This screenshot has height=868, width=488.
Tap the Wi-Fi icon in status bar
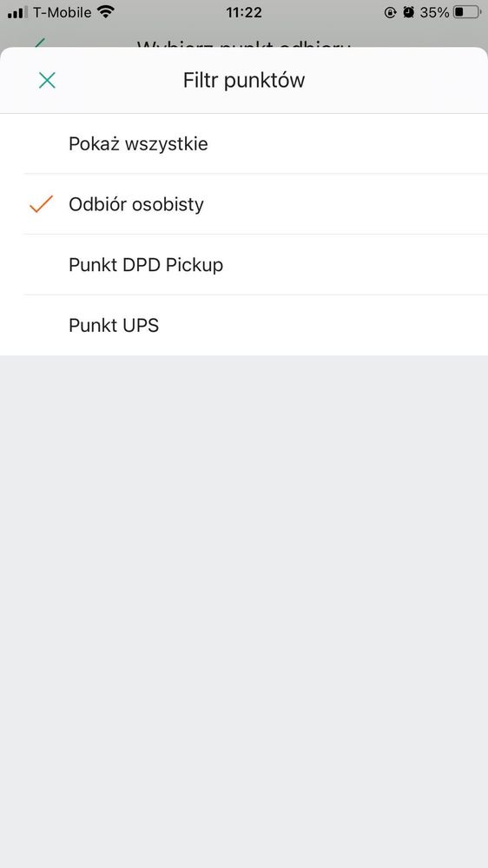(106, 11)
